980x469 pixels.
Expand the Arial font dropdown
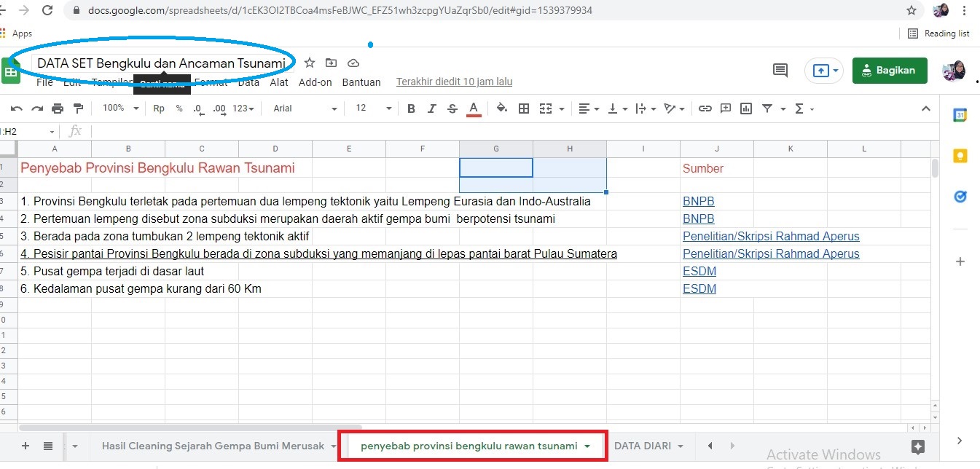click(x=305, y=109)
